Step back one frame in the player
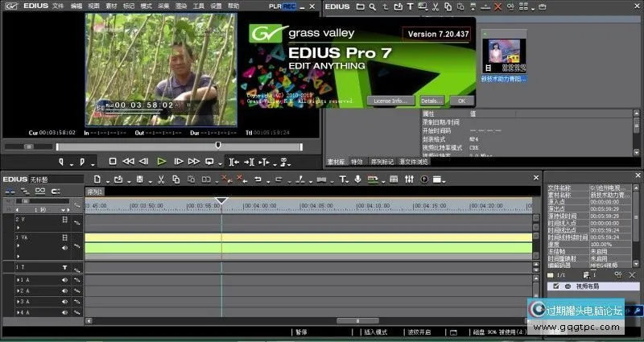The image size is (644, 342). point(143,162)
